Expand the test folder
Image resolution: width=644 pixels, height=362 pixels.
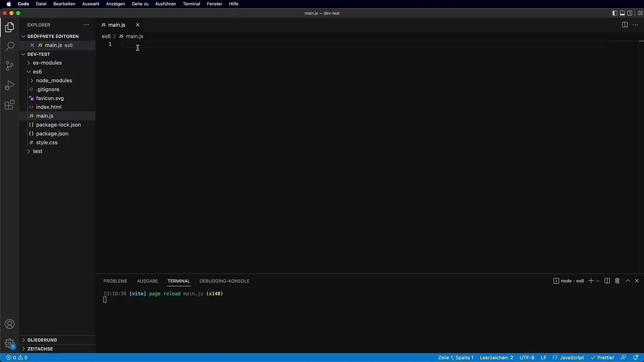click(x=57, y=151)
